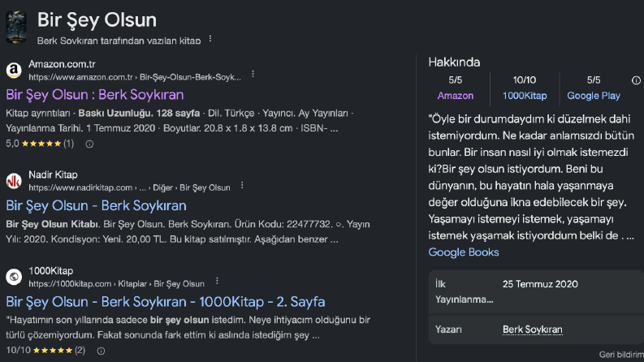Open the Bir Şey Olsun book cover thumbnail
This screenshot has height=362, width=644.
pos(16,27)
